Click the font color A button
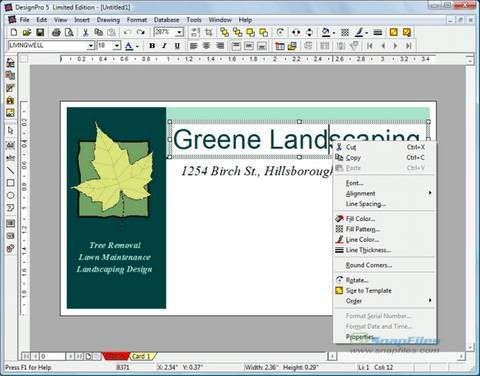 tap(129, 46)
